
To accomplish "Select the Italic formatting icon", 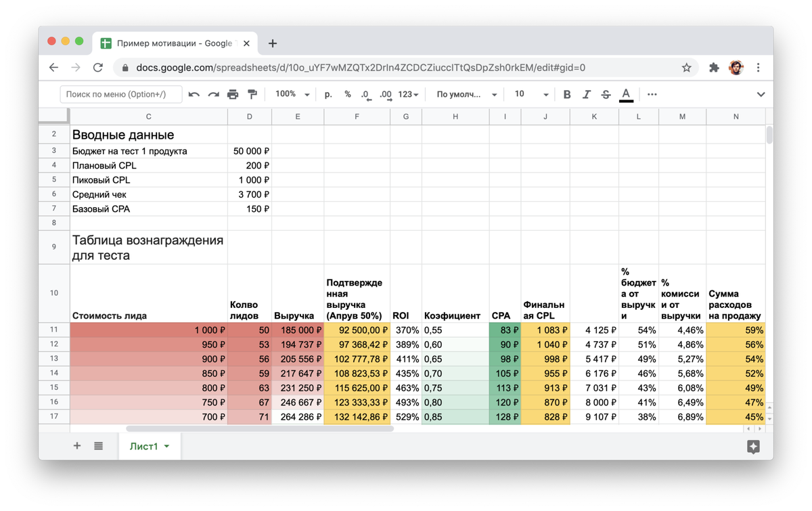I will (x=586, y=94).
